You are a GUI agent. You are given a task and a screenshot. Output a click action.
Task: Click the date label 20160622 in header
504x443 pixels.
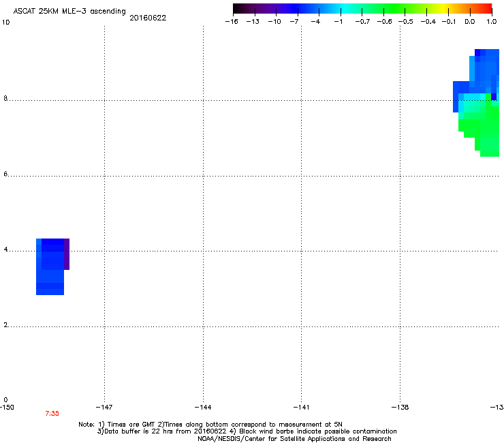(148, 18)
